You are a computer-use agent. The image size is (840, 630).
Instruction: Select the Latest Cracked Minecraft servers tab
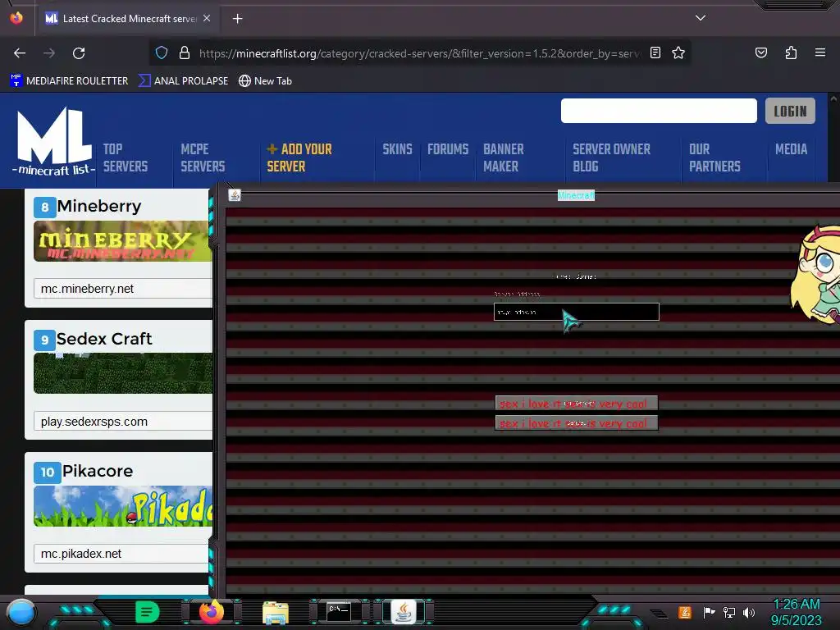pyautogui.click(x=128, y=19)
